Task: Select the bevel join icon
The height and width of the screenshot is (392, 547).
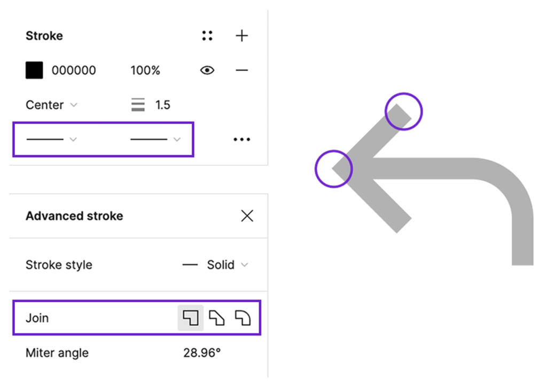Action: [x=217, y=318]
